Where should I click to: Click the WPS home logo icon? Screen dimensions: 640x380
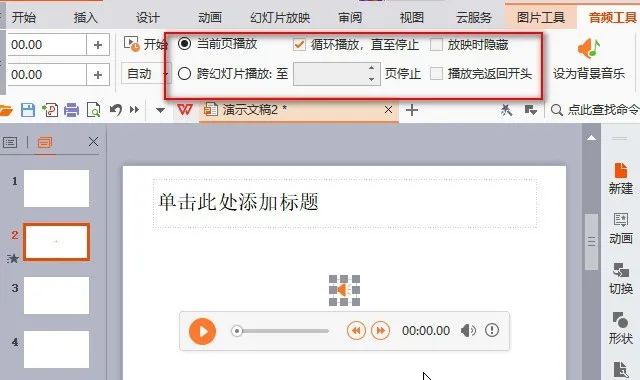tap(184, 109)
